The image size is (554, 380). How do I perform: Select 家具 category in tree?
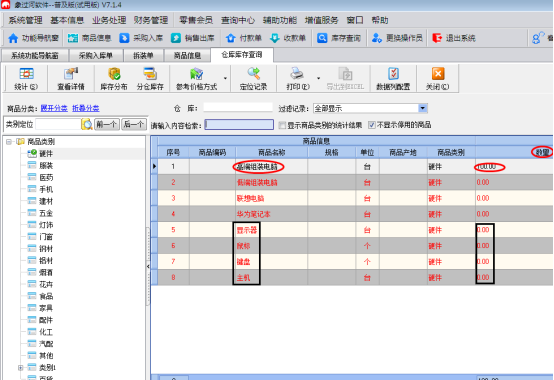click(x=46, y=308)
